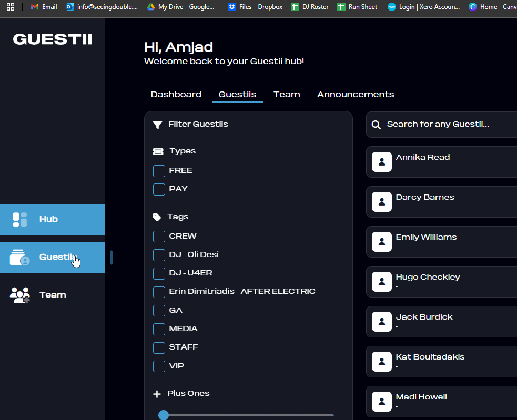Click Hugo Checkley avatar icon
Viewport: 517px width, 420px height.
[382, 282]
